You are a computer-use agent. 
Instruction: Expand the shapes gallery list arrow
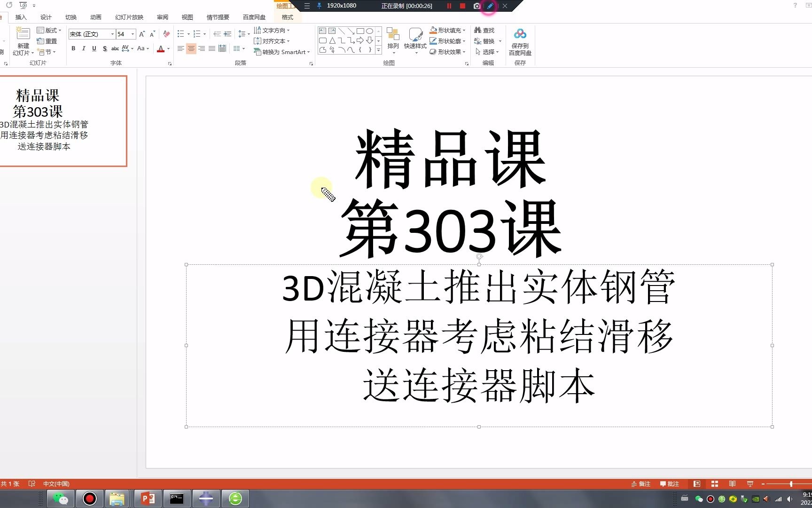(x=379, y=50)
